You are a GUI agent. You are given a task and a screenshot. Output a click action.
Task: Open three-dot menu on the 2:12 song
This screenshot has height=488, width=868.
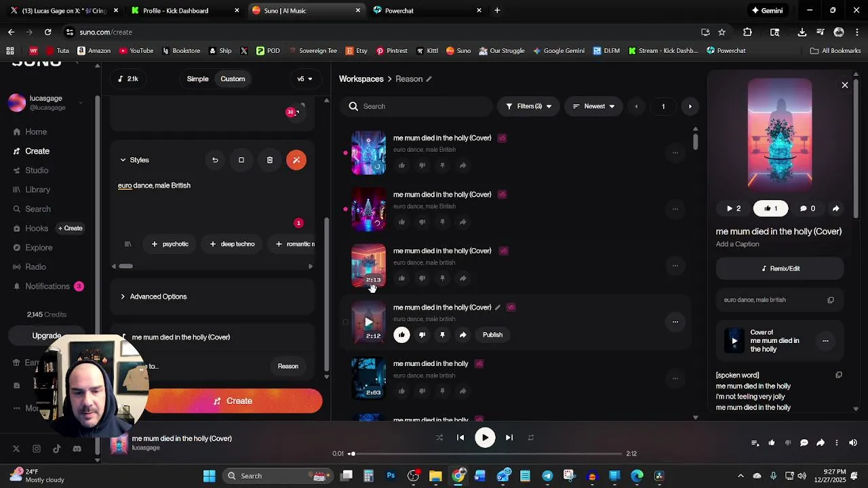(675, 322)
